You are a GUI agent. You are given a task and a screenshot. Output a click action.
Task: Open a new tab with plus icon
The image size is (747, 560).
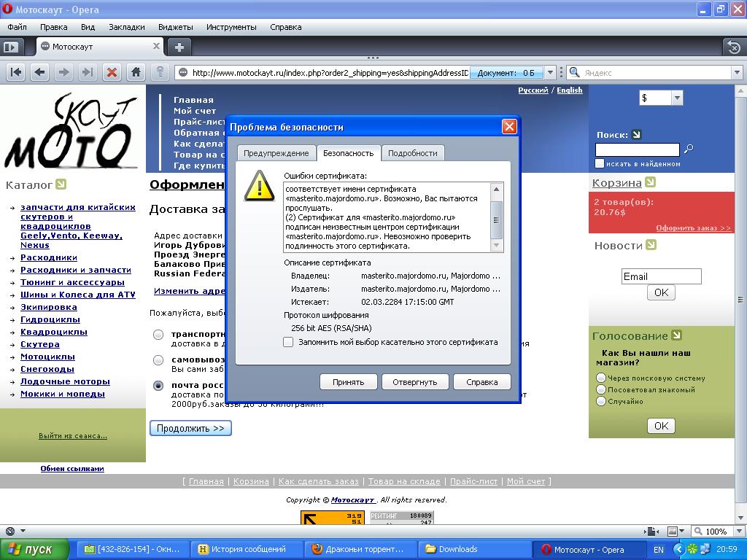point(179,47)
